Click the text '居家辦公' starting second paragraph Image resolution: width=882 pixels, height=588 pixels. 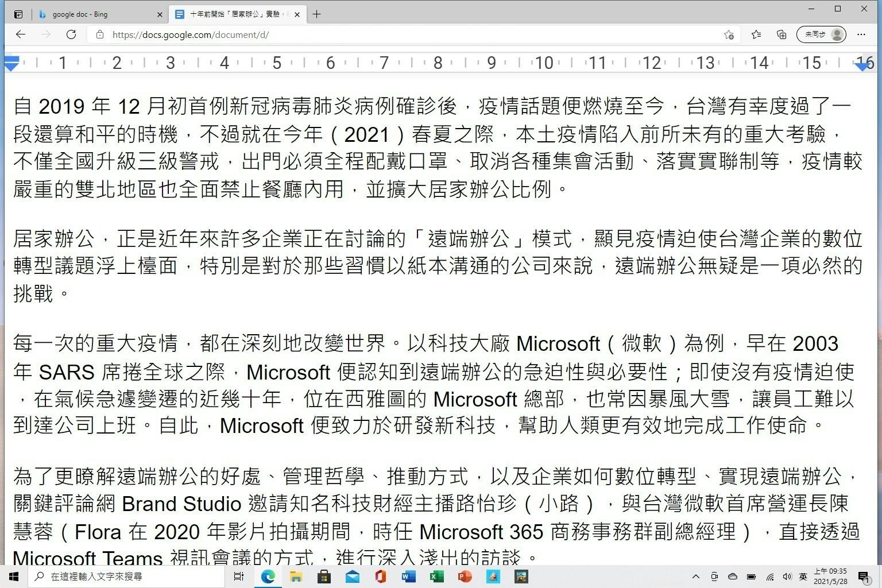(53, 238)
